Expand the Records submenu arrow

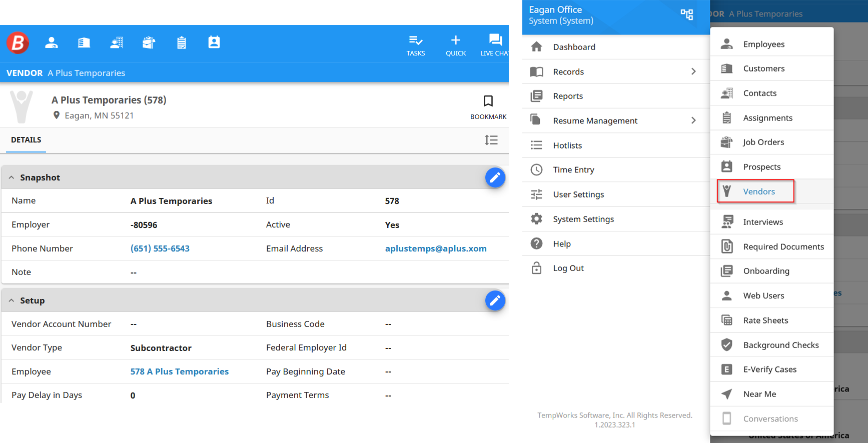tap(693, 71)
